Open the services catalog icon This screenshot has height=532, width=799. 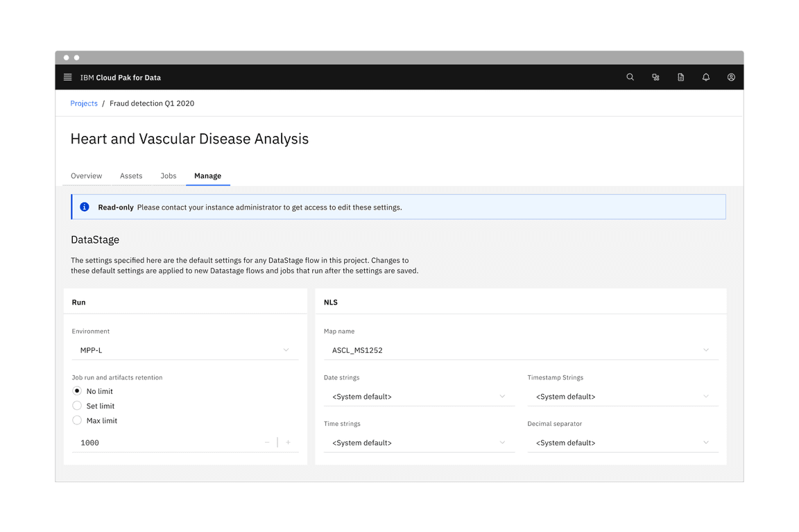pos(655,77)
